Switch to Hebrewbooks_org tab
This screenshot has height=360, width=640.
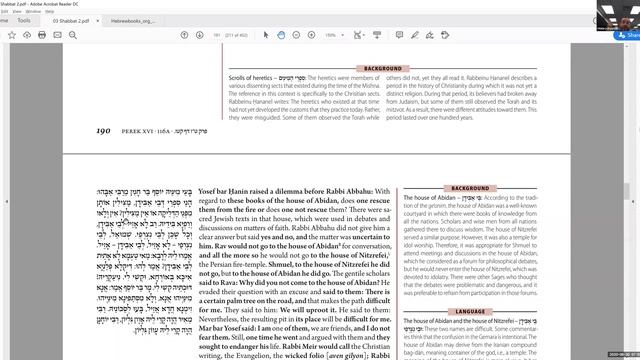(x=133, y=21)
